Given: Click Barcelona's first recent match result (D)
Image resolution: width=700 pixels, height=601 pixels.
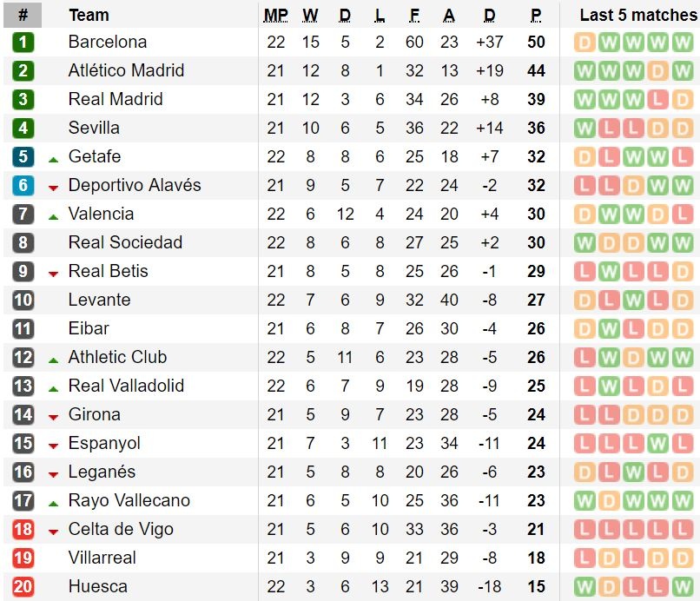Looking at the screenshot, I should coord(584,43).
